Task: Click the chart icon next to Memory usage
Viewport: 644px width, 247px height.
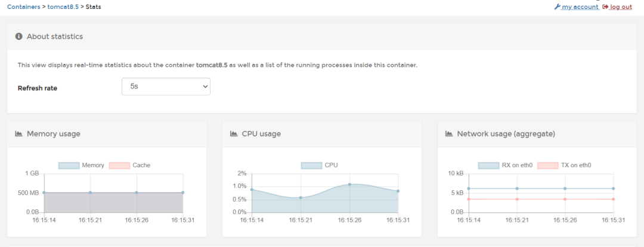Action: point(18,134)
